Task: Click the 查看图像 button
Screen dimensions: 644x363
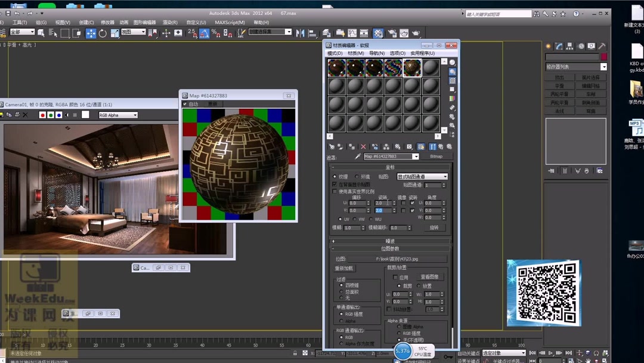Action: coord(429,277)
